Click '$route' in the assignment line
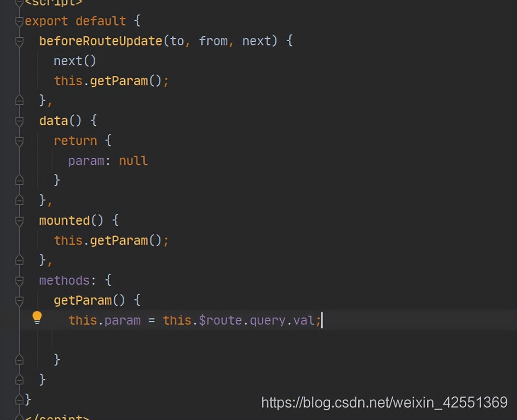This screenshot has width=517, height=420. coord(220,320)
